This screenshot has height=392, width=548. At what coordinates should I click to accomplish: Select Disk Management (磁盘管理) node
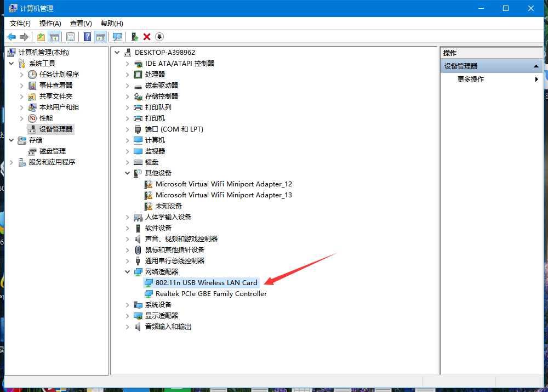pos(53,151)
